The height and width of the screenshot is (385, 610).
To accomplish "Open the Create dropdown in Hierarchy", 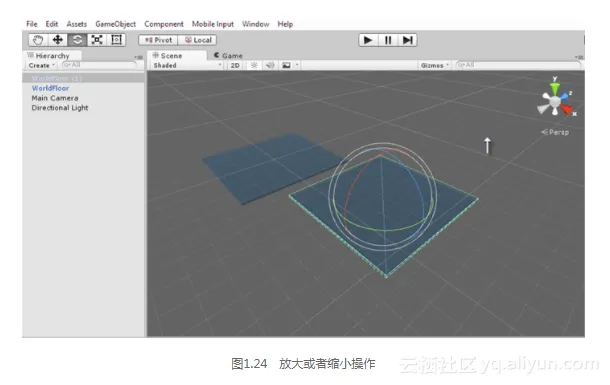I will 42,65.
